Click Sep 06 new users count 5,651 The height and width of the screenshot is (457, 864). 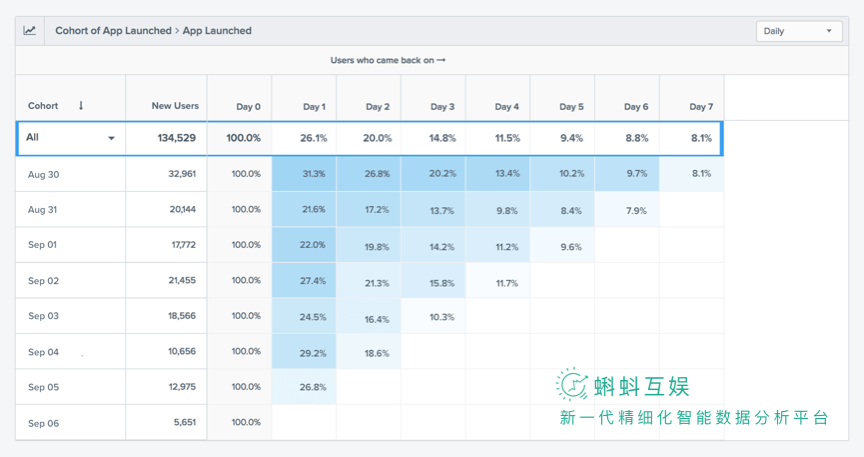185,422
